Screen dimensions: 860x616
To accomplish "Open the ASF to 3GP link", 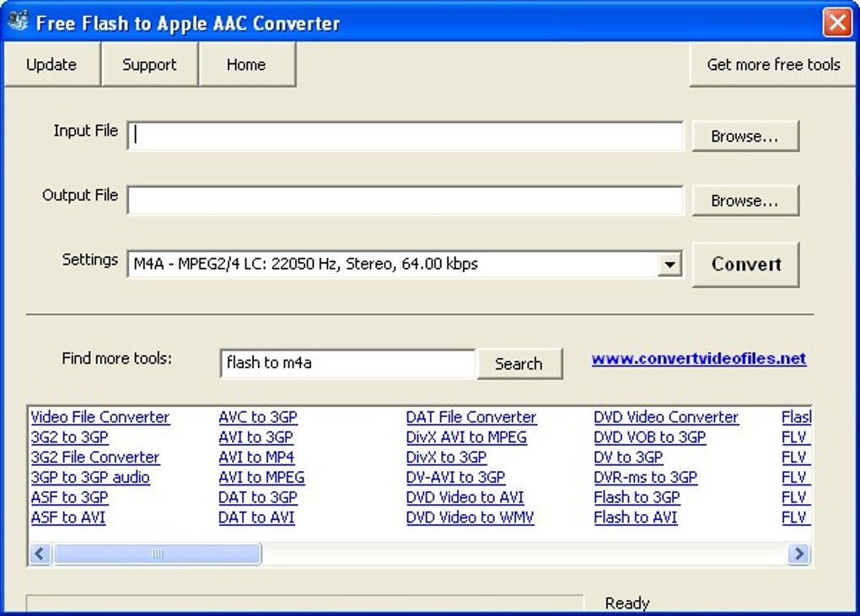I will click(x=70, y=497).
